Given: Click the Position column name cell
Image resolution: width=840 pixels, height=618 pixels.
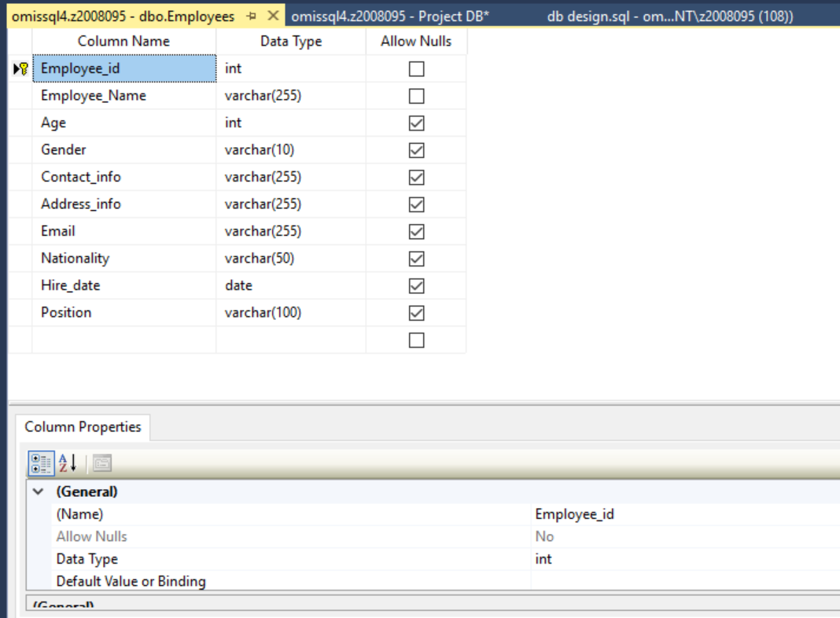Looking at the screenshot, I should (x=123, y=313).
